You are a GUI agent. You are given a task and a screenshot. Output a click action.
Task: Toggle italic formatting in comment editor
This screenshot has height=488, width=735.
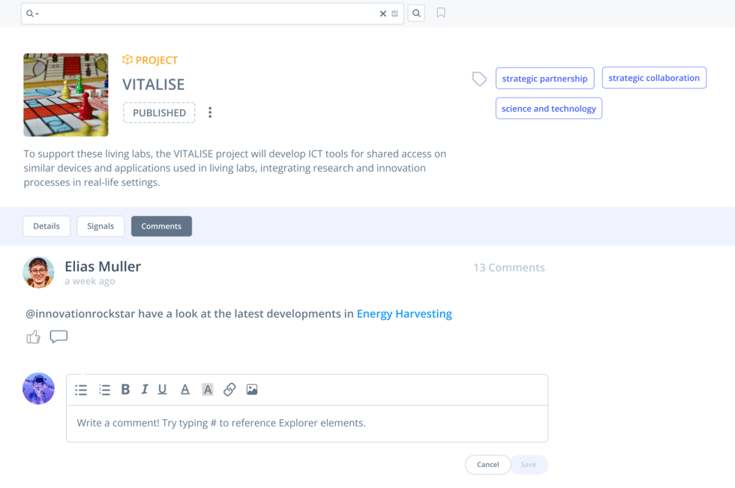click(x=144, y=390)
